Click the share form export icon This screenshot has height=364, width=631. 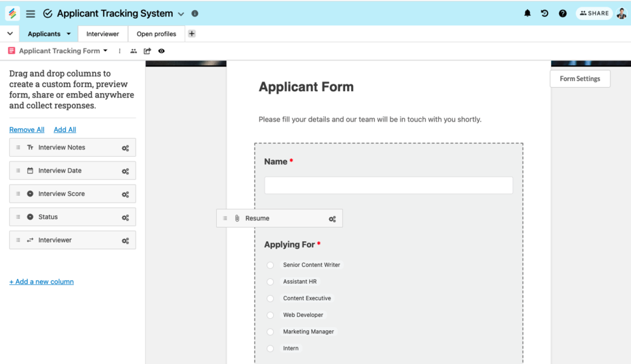(x=148, y=51)
